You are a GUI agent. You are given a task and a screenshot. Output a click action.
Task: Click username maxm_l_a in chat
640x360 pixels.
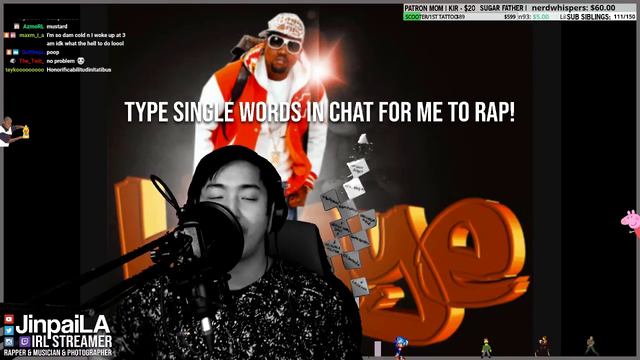pyautogui.click(x=31, y=36)
